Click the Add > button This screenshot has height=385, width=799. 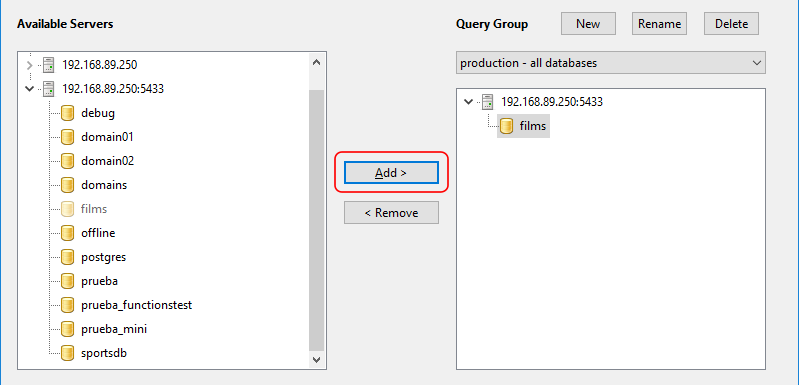tap(391, 173)
